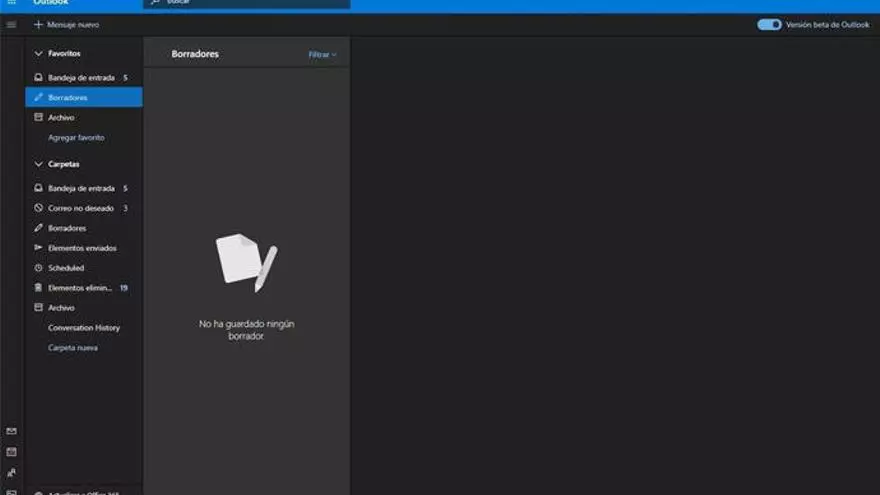
Task: Click the Buscar search field
Action: coord(250,4)
